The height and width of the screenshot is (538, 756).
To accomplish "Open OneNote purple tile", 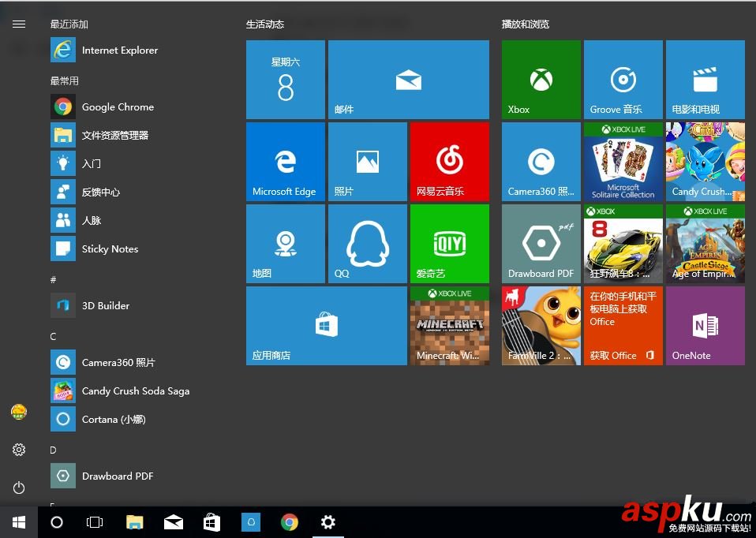I will click(x=705, y=326).
